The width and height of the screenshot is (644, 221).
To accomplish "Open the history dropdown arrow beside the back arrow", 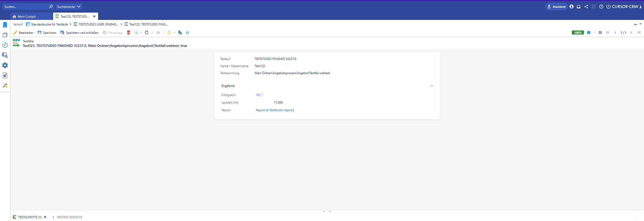I will [640, 24].
